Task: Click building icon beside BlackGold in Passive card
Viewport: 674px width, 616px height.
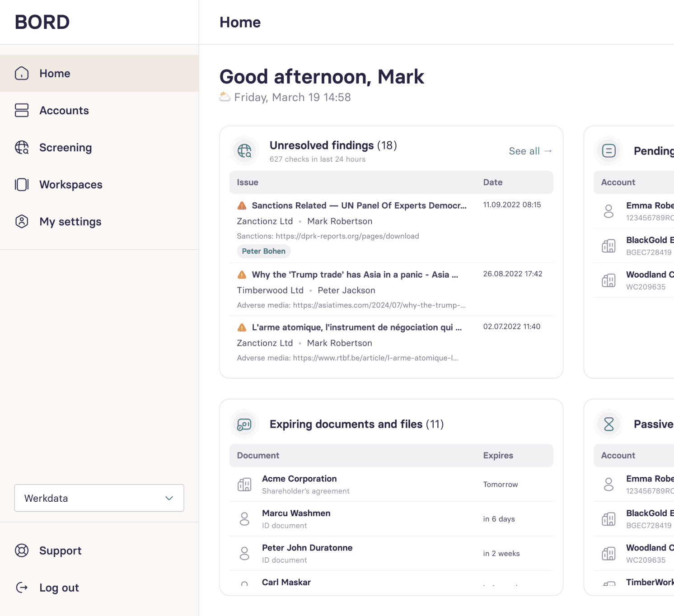Action: tap(609, 519)
